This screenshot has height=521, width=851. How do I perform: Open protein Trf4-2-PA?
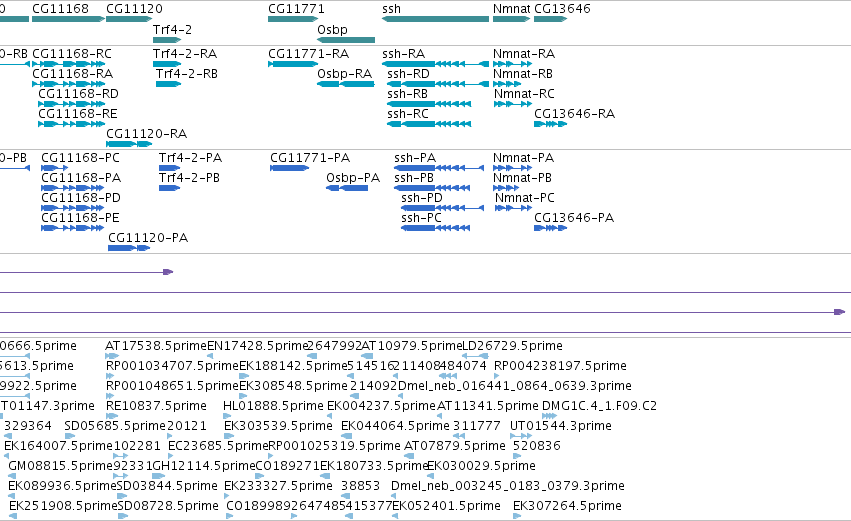(x=190, y=158)
